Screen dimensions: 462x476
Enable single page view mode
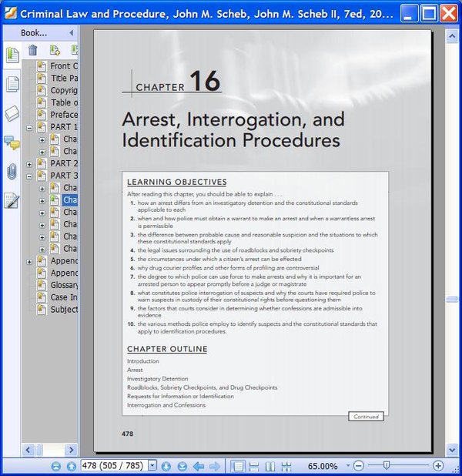[x=238, y=466]
